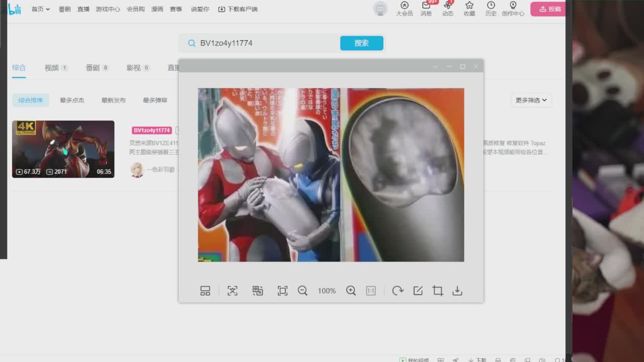The width and height of the screenshot is (644, 362).
Task: Click the zoom out magnifier in the image viewer
Action: 302,291
